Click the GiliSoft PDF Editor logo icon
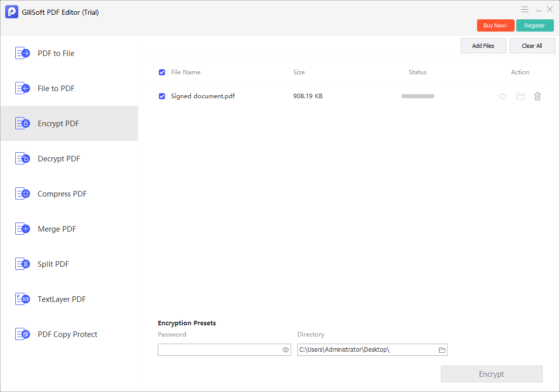This screenshot has width=560, height=392. pos(11,12)
